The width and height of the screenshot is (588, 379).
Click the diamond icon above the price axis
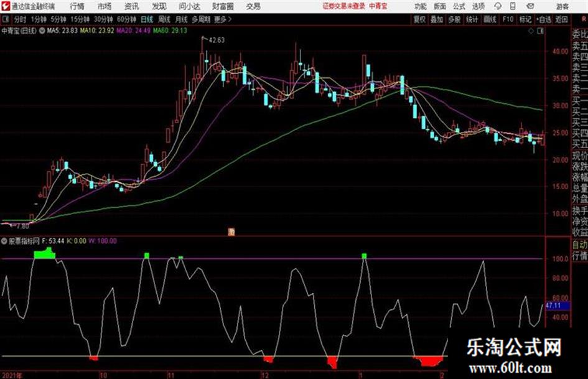point(531,31)
